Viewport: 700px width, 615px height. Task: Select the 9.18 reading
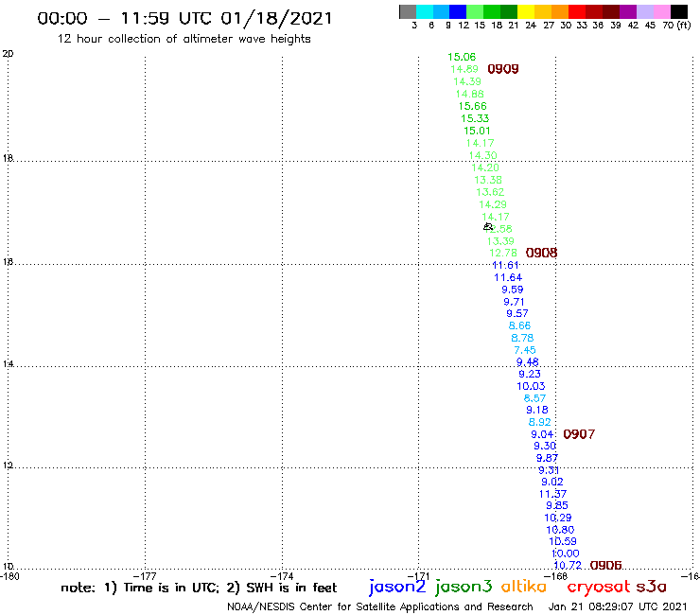[x=537, y=410]
